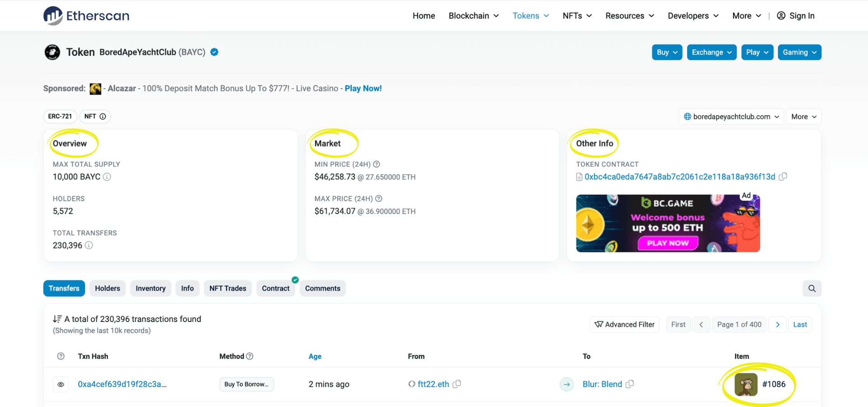Open the boredapeyachtclub.com website dropdown
This screenshot has height=407, width=868.
pos(731,116)
